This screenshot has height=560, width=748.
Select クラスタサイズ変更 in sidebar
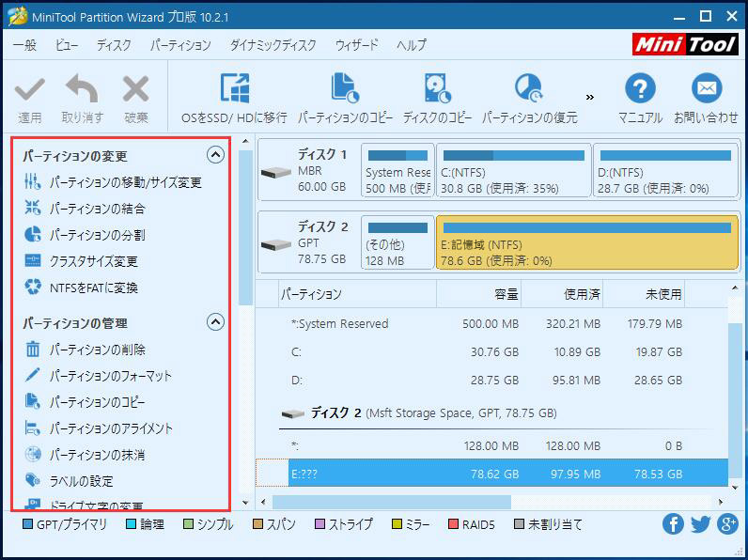81,261
